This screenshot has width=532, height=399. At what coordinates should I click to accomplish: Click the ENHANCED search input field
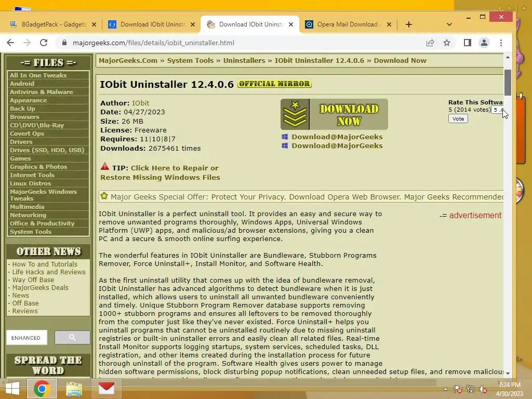[x=27, y=338]
